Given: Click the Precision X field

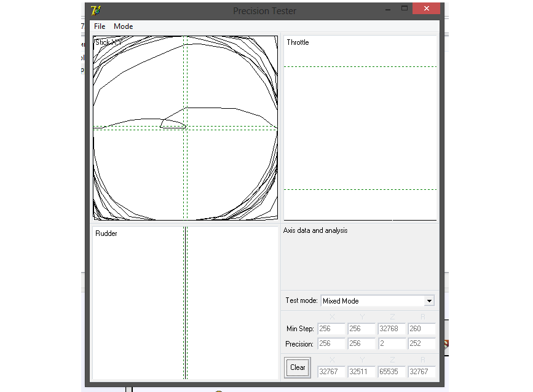Looking at the screenshot, I should pos(331,344).
